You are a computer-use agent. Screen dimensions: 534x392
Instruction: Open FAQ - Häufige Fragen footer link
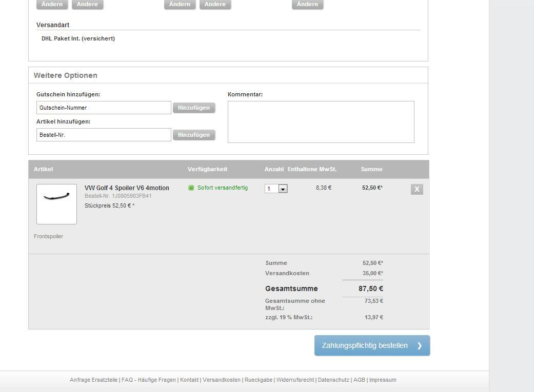click(149, 380)
